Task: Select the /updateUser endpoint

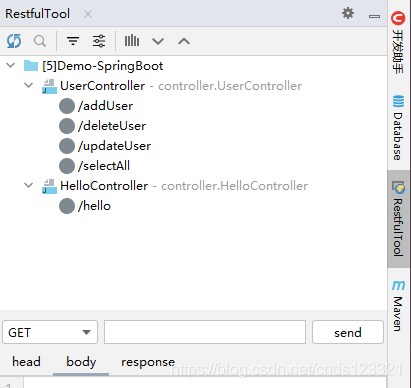Action: (114, 146)
